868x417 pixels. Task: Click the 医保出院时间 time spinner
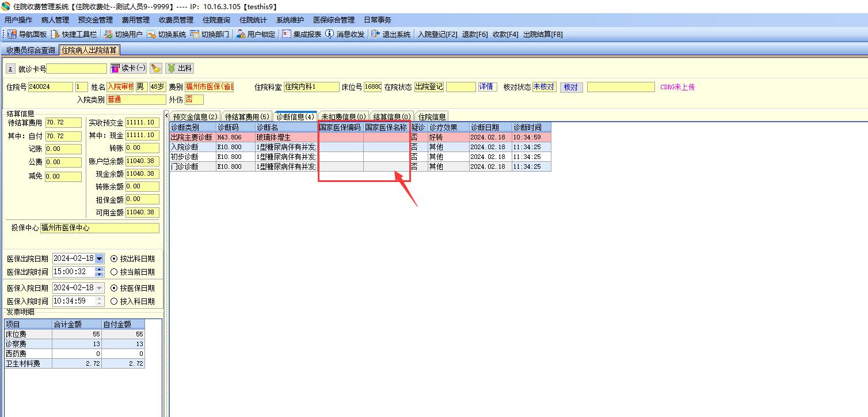[x=100, y=272]
